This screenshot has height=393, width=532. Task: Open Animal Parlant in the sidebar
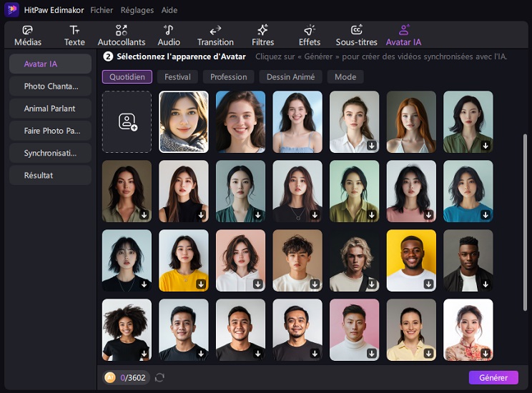click(49, 109)
